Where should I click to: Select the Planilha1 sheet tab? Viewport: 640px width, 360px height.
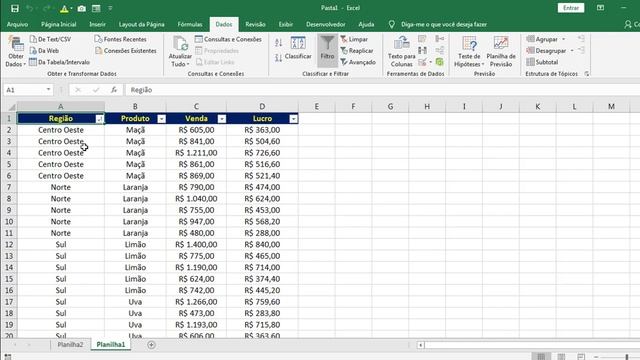(111, 344)
